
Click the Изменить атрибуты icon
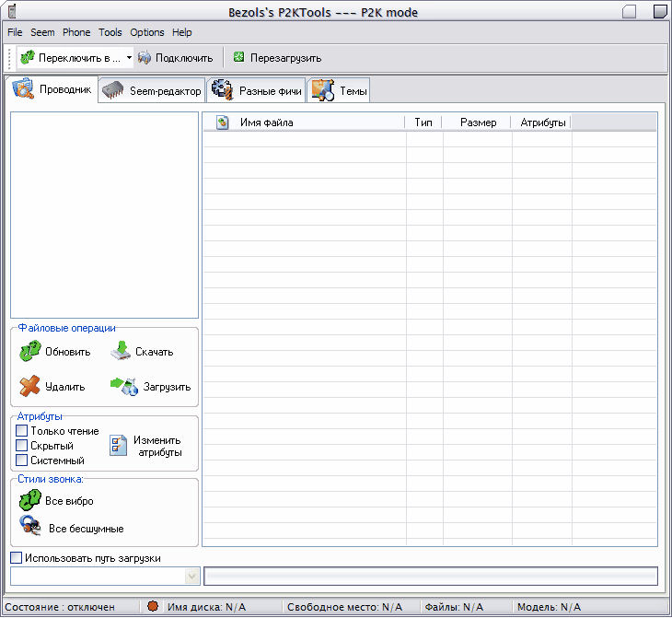(x=118, y=445)
